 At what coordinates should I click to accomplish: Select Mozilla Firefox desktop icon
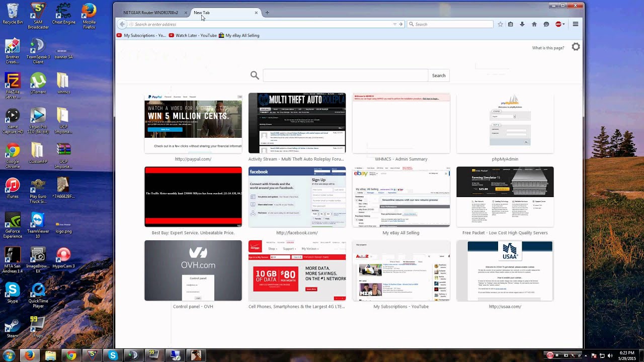pos(89,16)
